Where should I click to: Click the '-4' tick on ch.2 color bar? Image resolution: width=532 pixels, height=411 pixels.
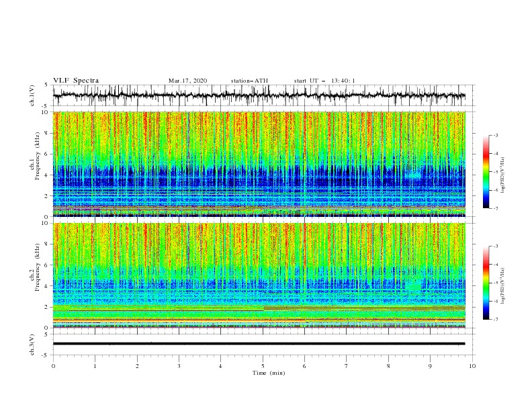point(495,265)
